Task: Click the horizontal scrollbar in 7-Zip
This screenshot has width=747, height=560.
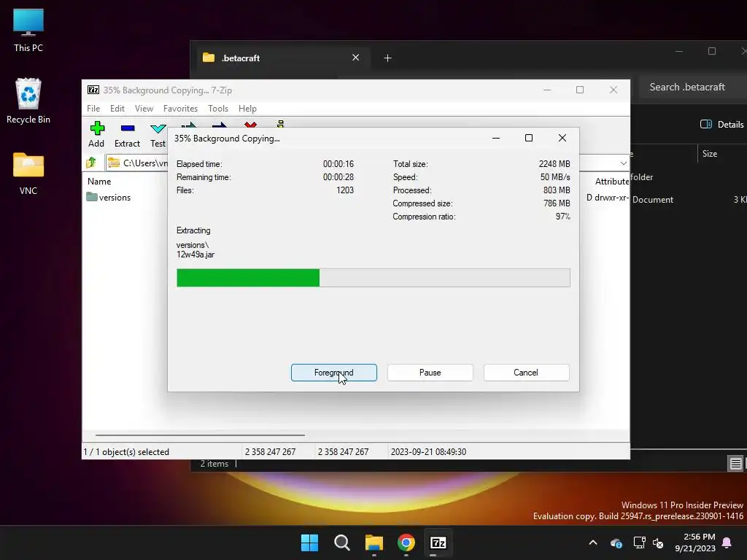Action: coord(200,435)
